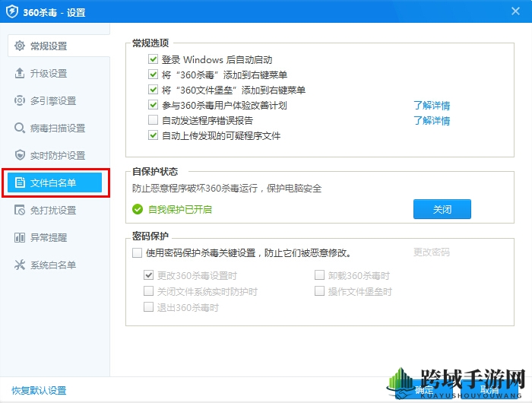Uncheck 参与360杀毒用户体验改善计划
This screenshot has height=403, width=532.
click(x=153, y=105)
